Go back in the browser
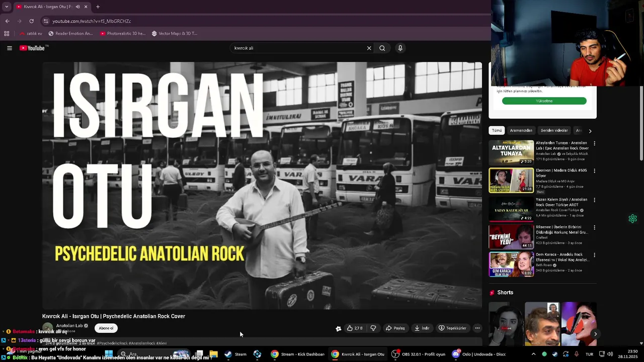This screenshot has width=644, height=362. point(7,21)
